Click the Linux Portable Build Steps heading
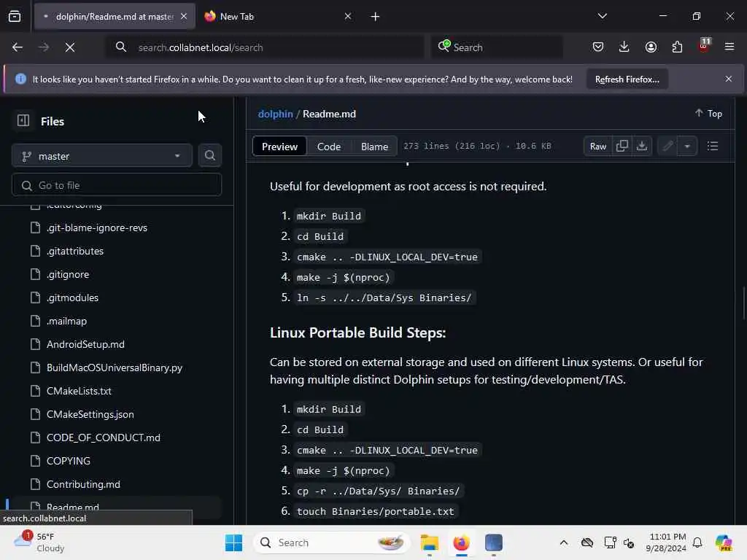Image resolution: width=747 pixels, height=560 pixels. click(357, 332)
